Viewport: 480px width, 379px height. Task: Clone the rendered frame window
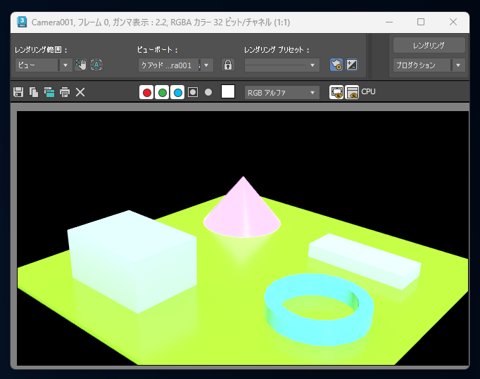(x=49, y=92)
